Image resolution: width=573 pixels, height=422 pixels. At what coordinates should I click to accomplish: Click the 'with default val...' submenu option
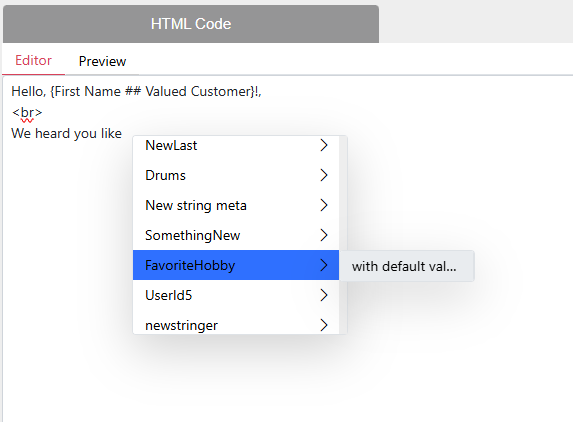tap(407, 266)
